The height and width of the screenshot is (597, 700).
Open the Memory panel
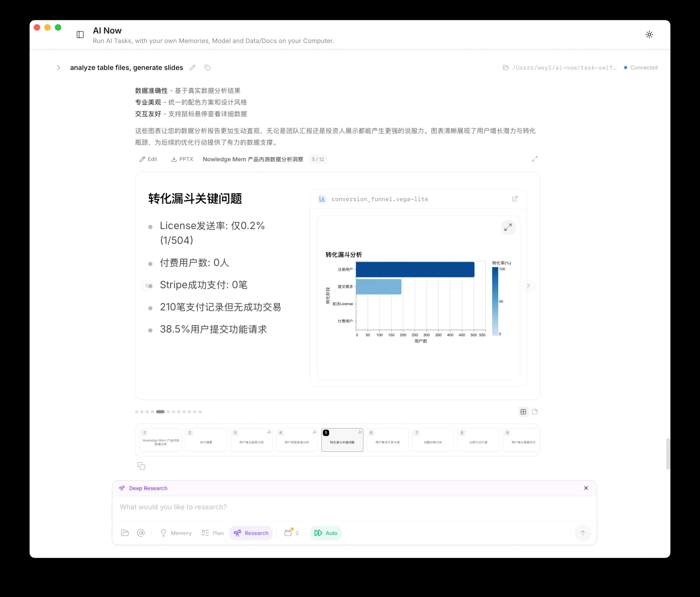coord(176,533)
